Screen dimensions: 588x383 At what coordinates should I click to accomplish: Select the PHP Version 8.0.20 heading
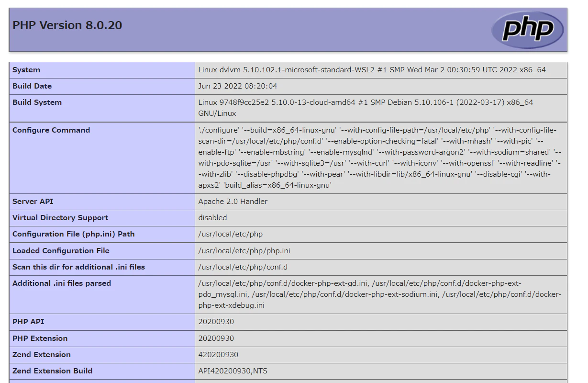[67, 25]
